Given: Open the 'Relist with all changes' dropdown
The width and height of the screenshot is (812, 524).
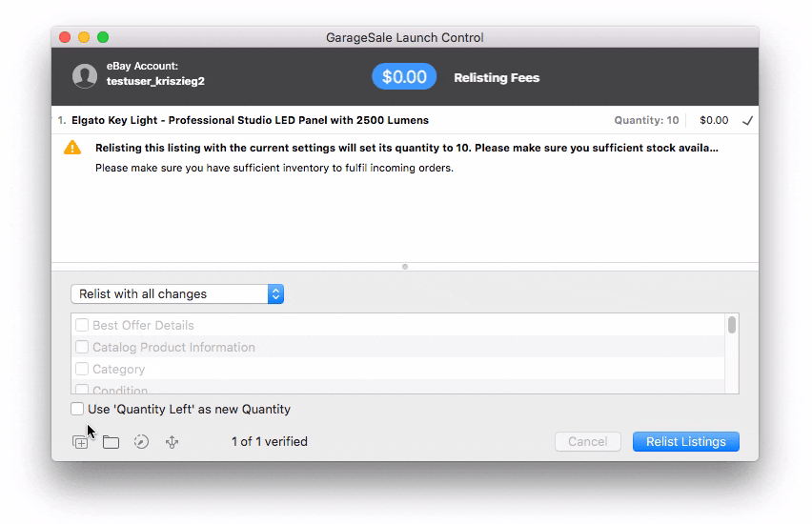Looking at the screenshot, I should coord(177,294).
